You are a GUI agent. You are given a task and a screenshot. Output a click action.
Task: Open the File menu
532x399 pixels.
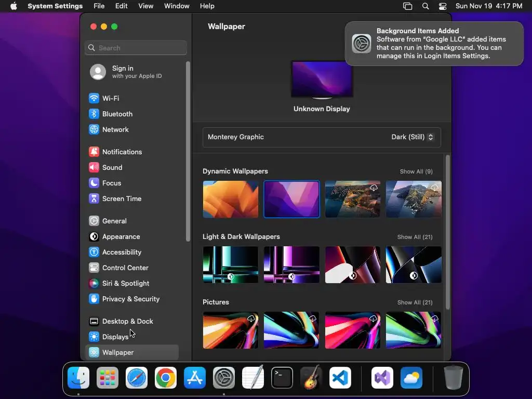tap(99, 6)
